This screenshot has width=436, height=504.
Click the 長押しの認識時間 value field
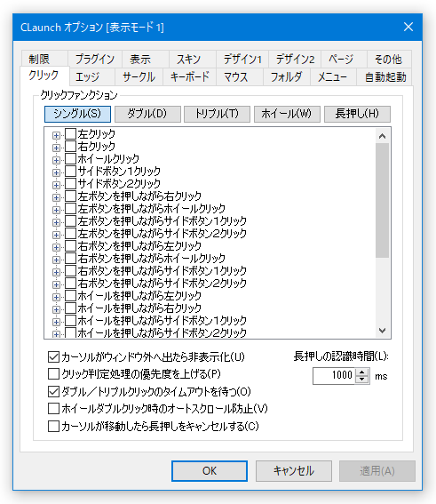coord(334,376)
